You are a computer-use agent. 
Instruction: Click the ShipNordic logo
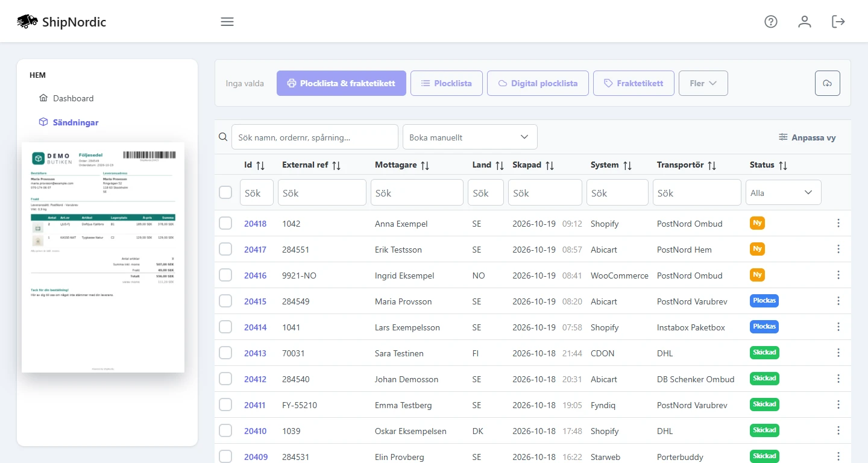pos(61,22)
